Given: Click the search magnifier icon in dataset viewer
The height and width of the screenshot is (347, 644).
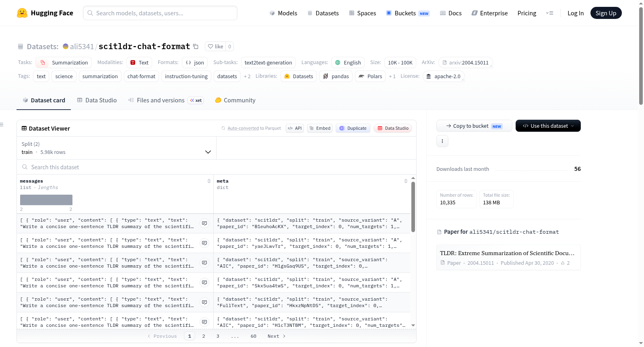Looking at the screenshot, I should point(25,167).
